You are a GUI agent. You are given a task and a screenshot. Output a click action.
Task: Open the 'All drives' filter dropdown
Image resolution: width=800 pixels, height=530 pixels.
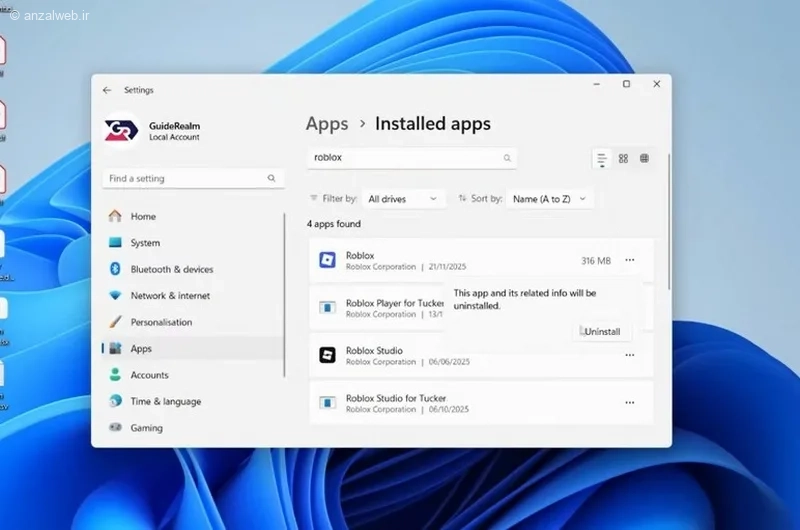click(x=403, y=199)
